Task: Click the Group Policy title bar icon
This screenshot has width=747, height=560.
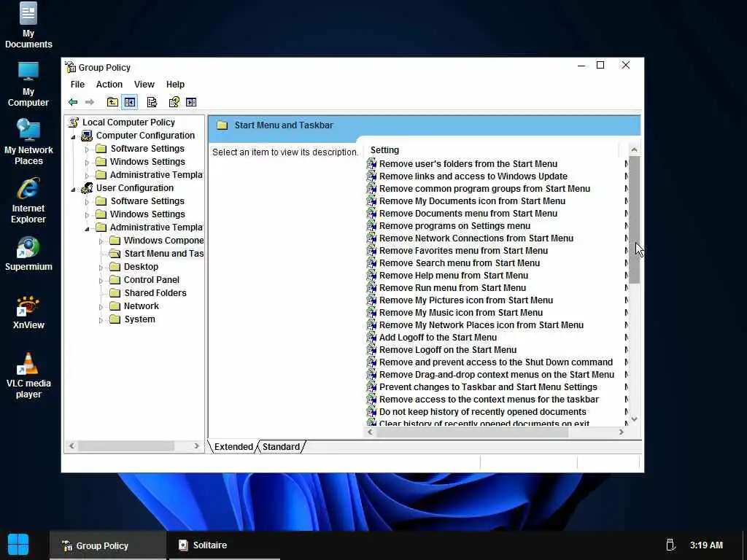Action: [71, 67]
